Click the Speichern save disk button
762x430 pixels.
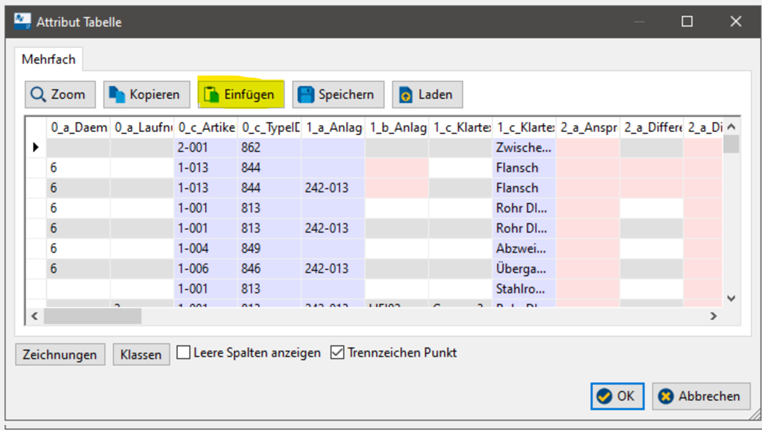click(x=334, y=95)
